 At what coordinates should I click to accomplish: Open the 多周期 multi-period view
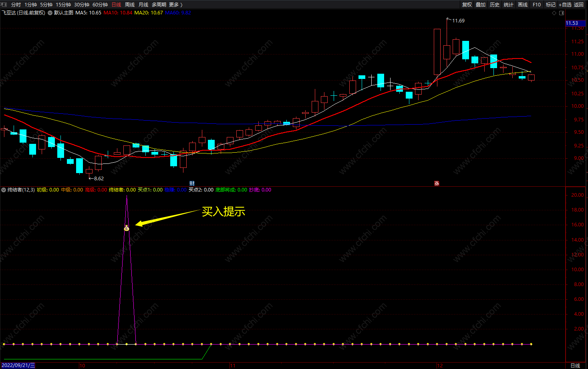coord(159,5)
